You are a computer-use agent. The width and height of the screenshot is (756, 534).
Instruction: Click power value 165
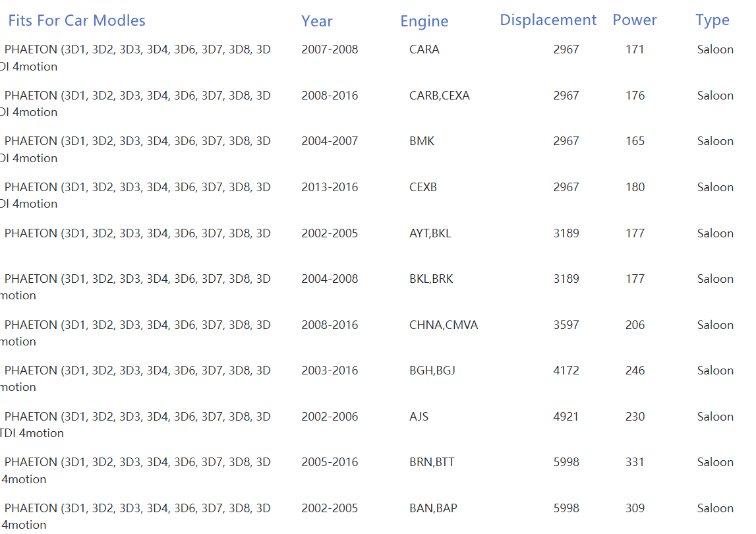coord(635,141)
